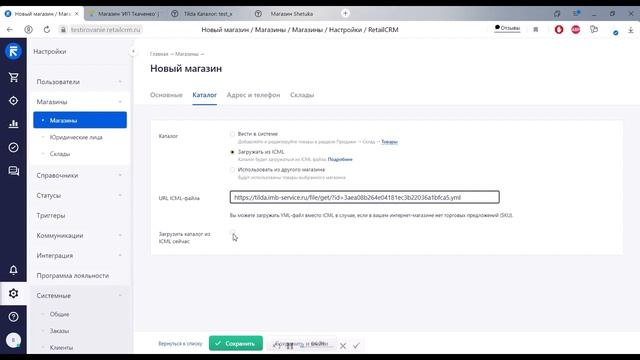This screenshot has width=640, height=360.
Task: Open the Tasks checkmark circle icon
Action: [13, 147]
